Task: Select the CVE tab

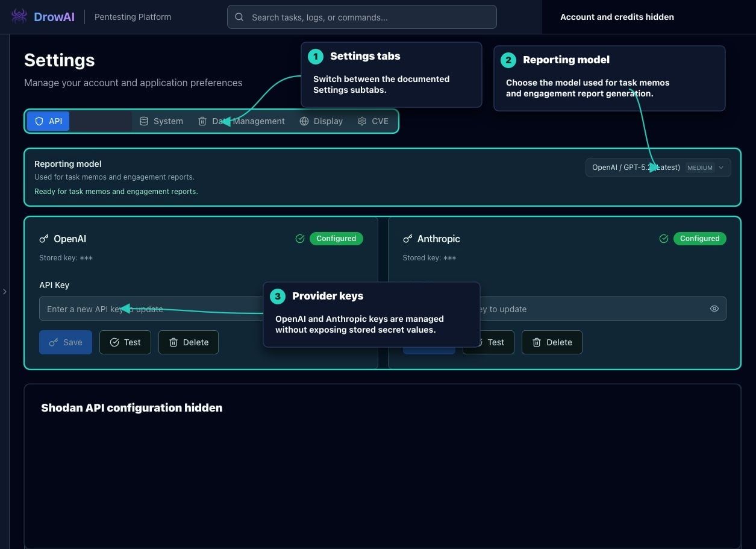Action: click(x=373, y=121)
